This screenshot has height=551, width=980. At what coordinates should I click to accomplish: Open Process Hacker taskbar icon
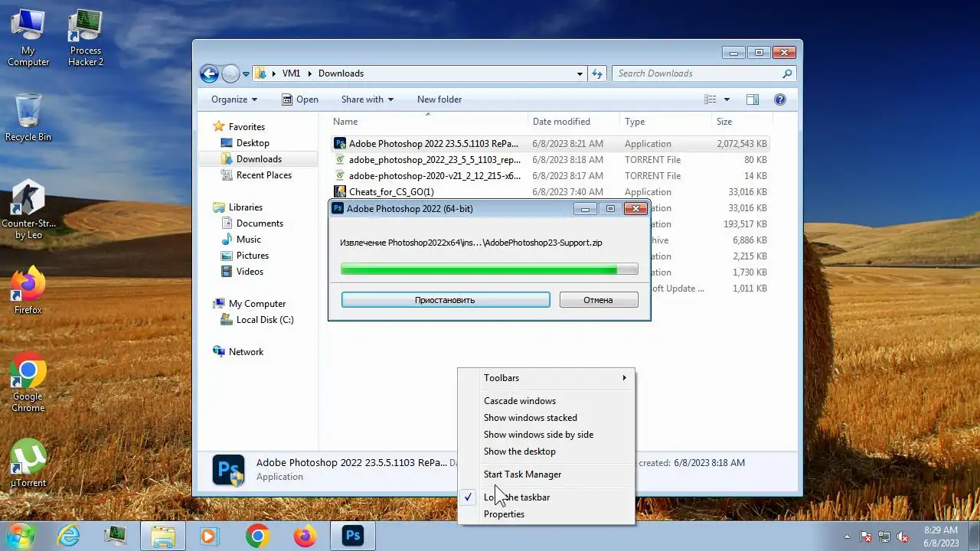click(116, 536)
